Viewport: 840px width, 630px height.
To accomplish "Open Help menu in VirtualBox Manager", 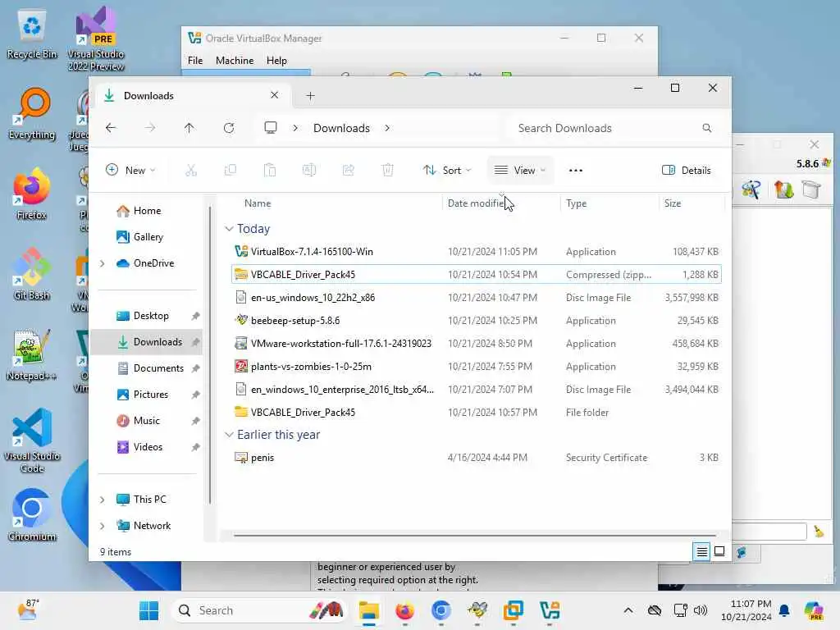I will point(276,61).
